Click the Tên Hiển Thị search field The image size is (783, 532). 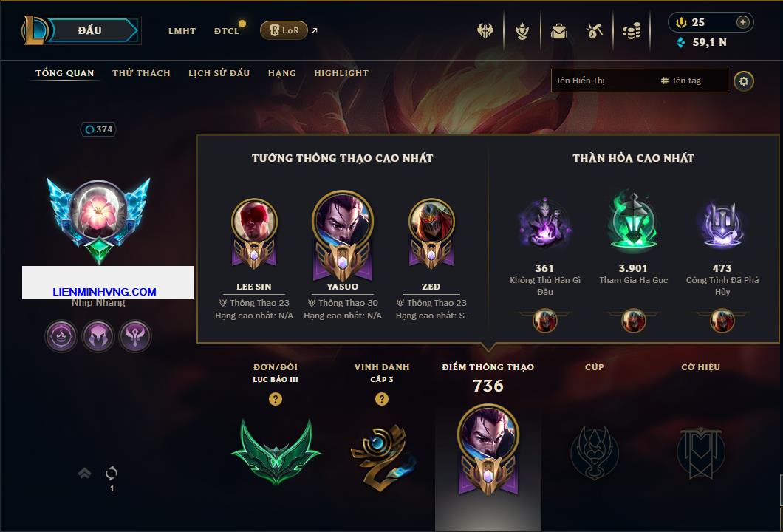tap(604, 81)
